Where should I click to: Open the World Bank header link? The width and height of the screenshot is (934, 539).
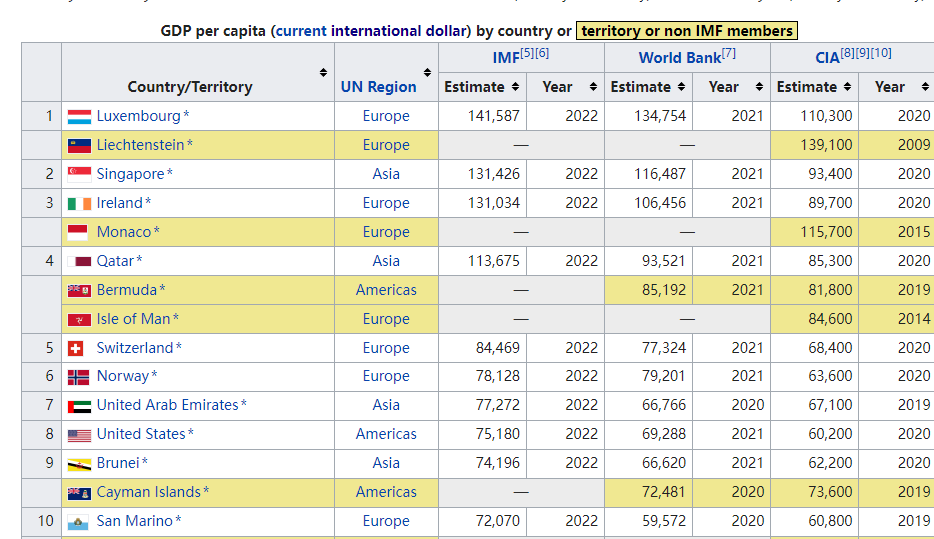click(x=679, y=58)
